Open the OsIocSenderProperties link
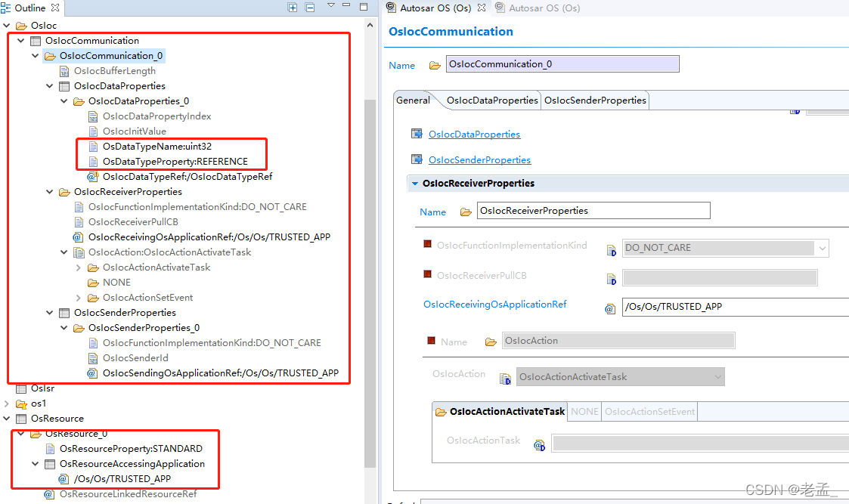Viewport: 849px width, 504px height. 480,159
